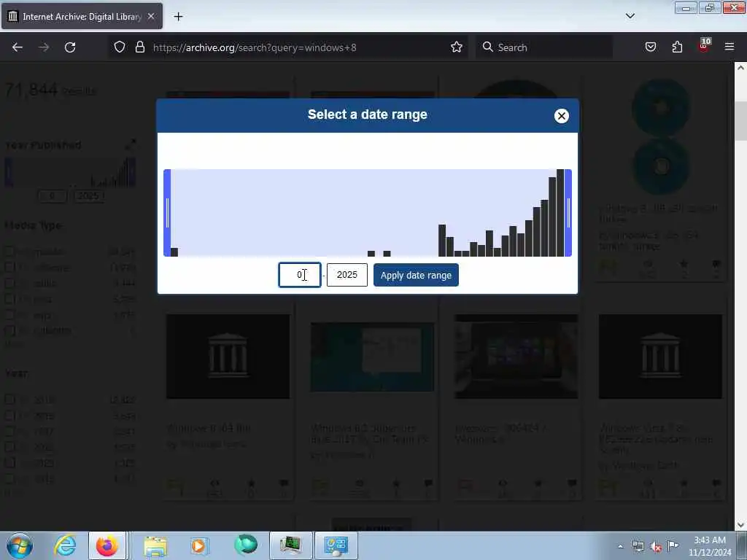The image size is (747, 560).
Task: Open the Firefox application menu
Action: [x=729, y=47]
